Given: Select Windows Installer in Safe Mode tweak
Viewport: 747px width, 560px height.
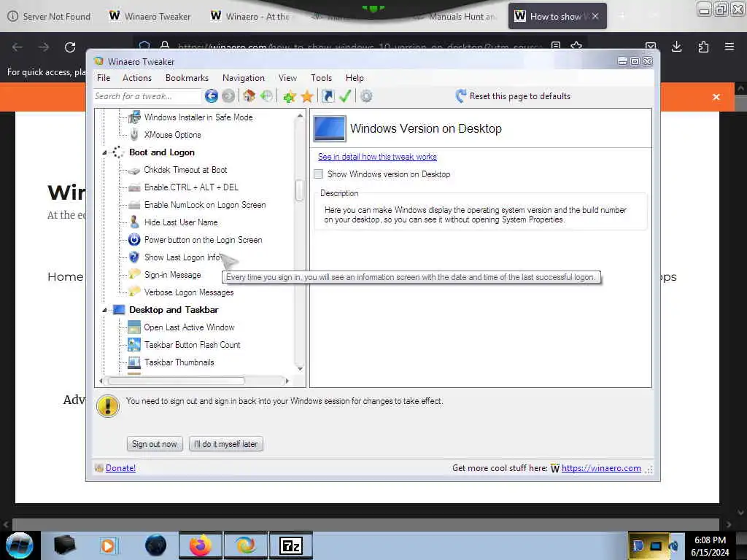Looking at the screenshot, I should pos(198,117).
